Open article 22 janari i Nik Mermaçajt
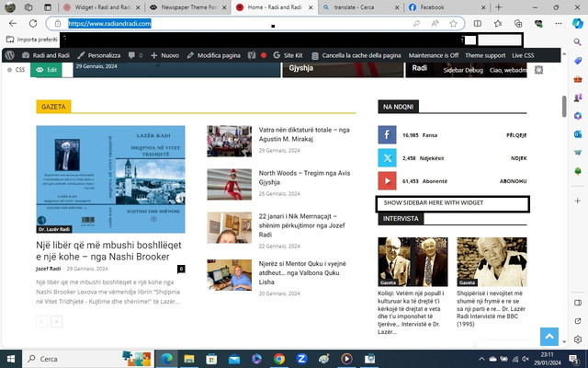 pyautogui.click(x=302, y=225)
